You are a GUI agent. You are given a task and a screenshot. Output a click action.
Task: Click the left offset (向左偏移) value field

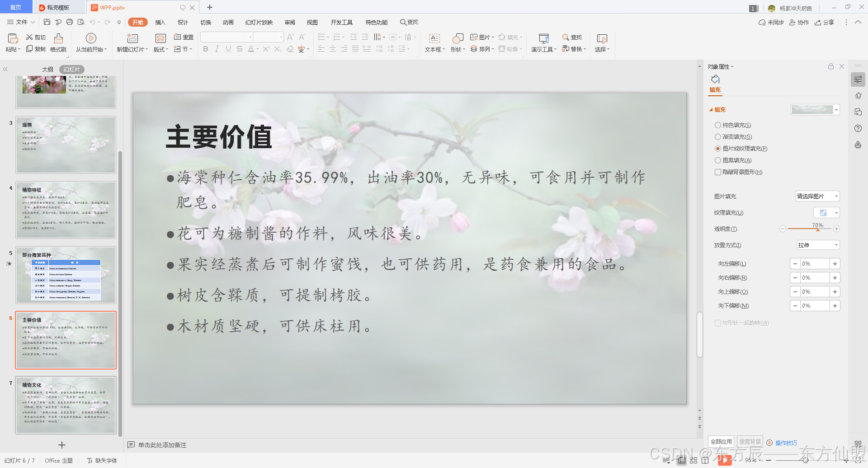[815, 264]
